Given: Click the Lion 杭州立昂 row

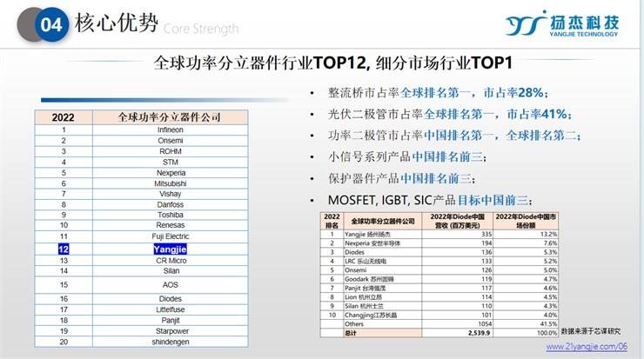Looking at the screenshot, I should [x=439, y=297].
